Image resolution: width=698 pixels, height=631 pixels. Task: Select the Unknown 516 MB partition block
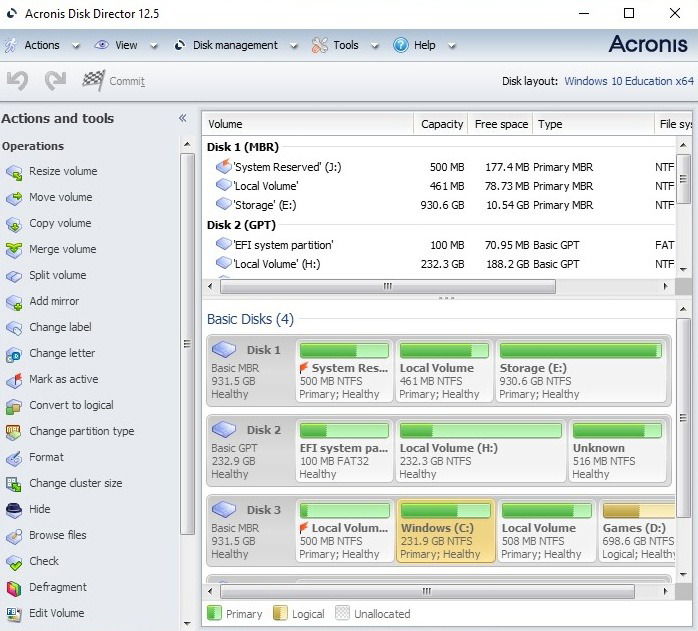(x=617, y=451)
